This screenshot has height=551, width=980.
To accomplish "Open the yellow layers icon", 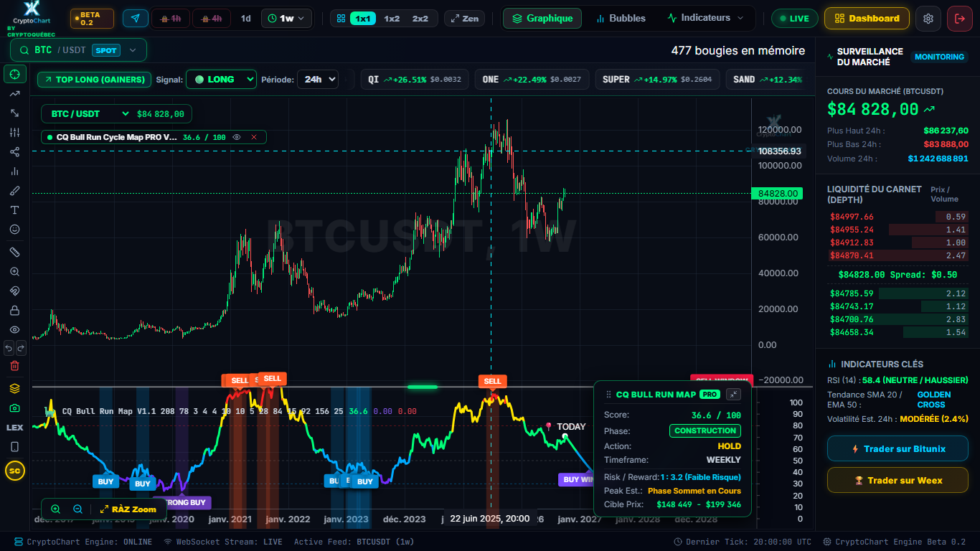I will tap(14, 388).
